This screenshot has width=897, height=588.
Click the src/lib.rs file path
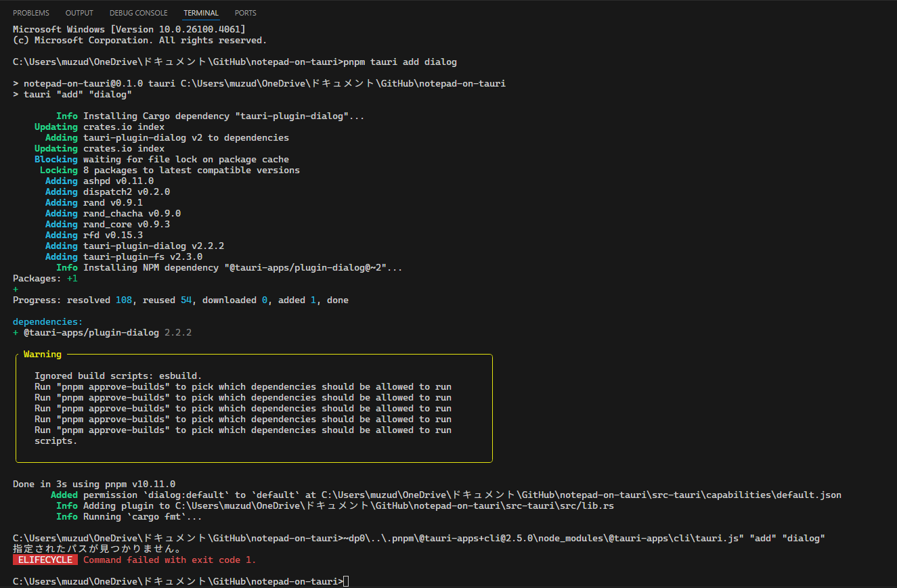(395, 506)
